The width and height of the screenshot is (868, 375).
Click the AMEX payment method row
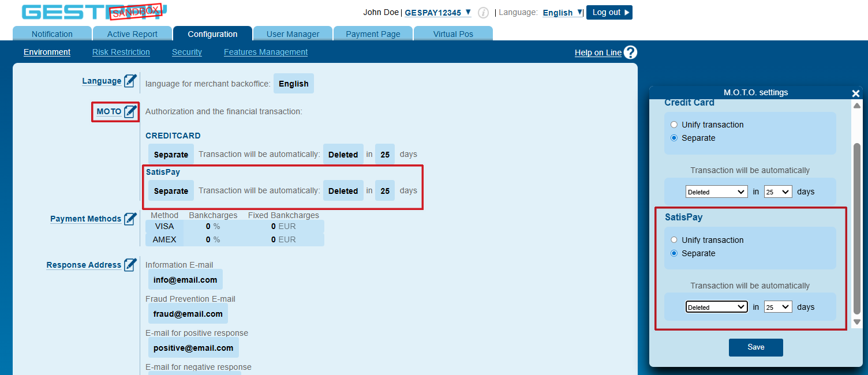click(235, 239)
